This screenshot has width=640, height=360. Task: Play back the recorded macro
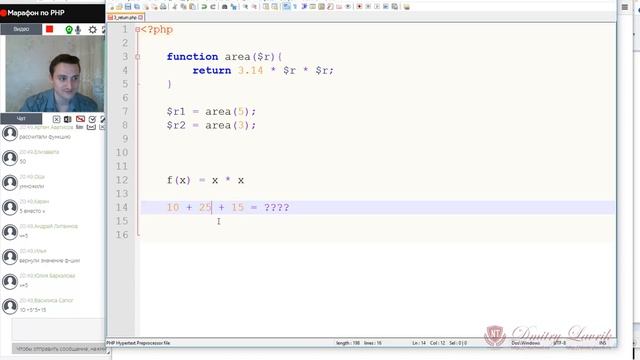(x=377, y=7)
